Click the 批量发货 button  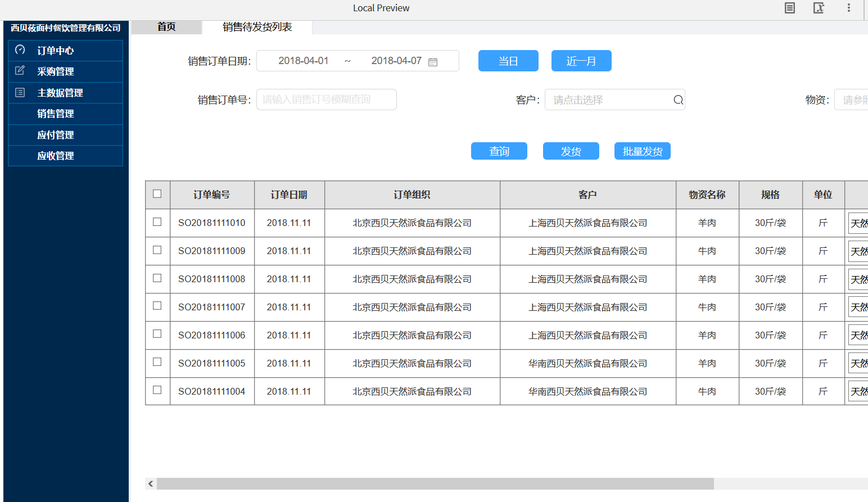(643, 151)
